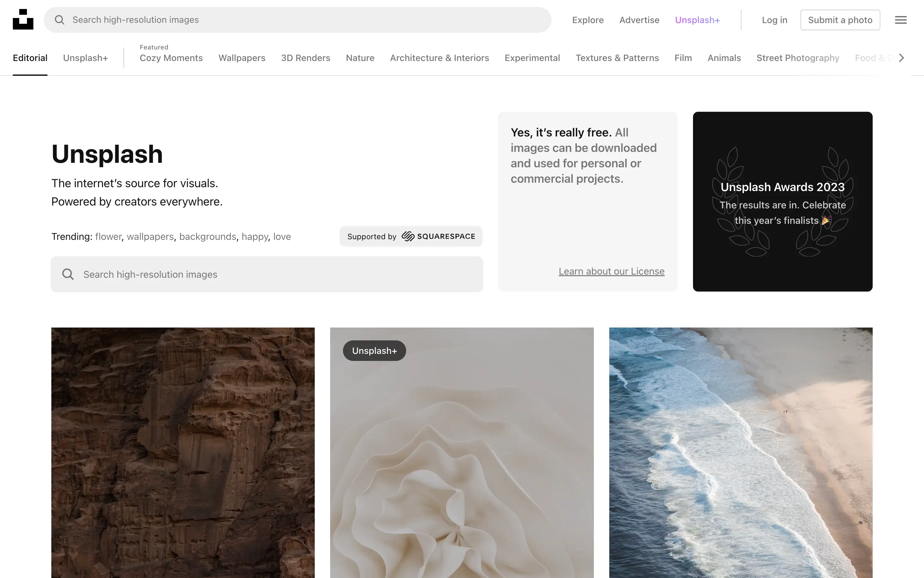Open the Nature category
This screenshot has height=578, width=924.
(360, 58)
